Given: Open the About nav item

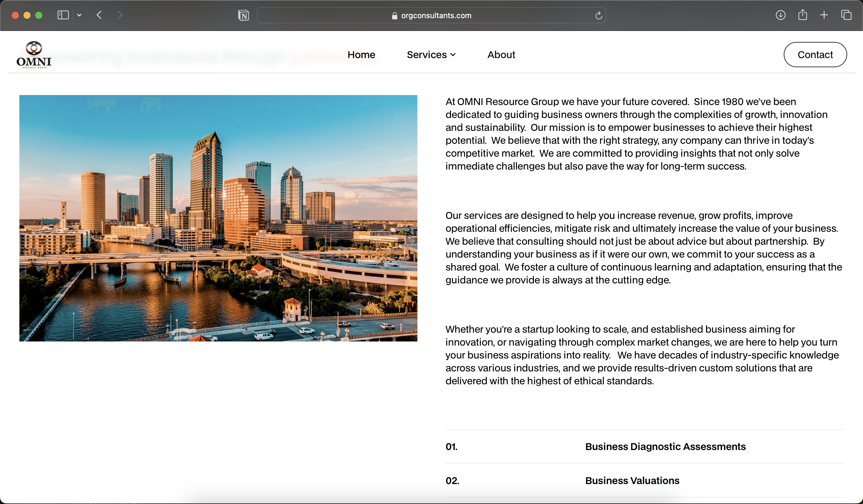Looking at the screenshot, I should pos(501,55).
